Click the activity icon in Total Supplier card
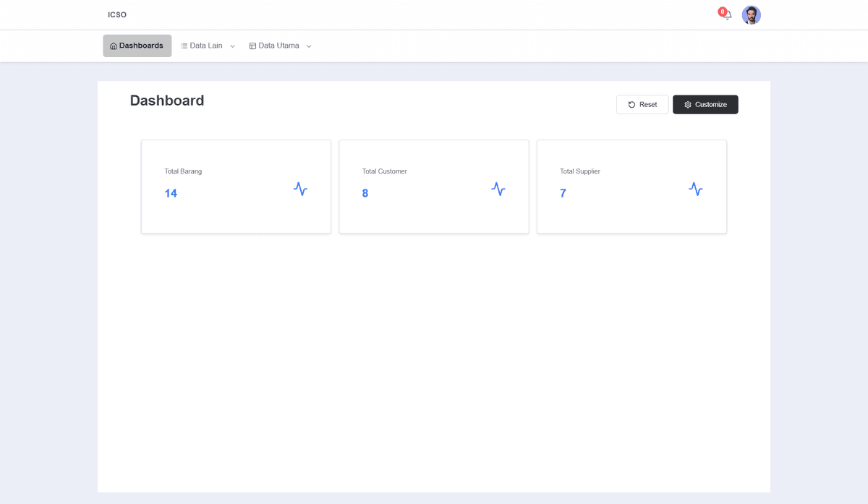The image size is (868, 504). (695, 189)
